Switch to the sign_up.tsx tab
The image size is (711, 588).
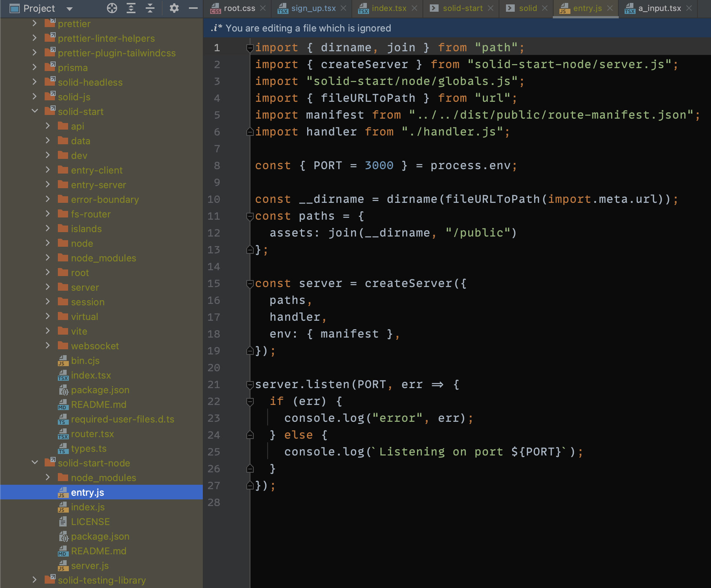313,8
